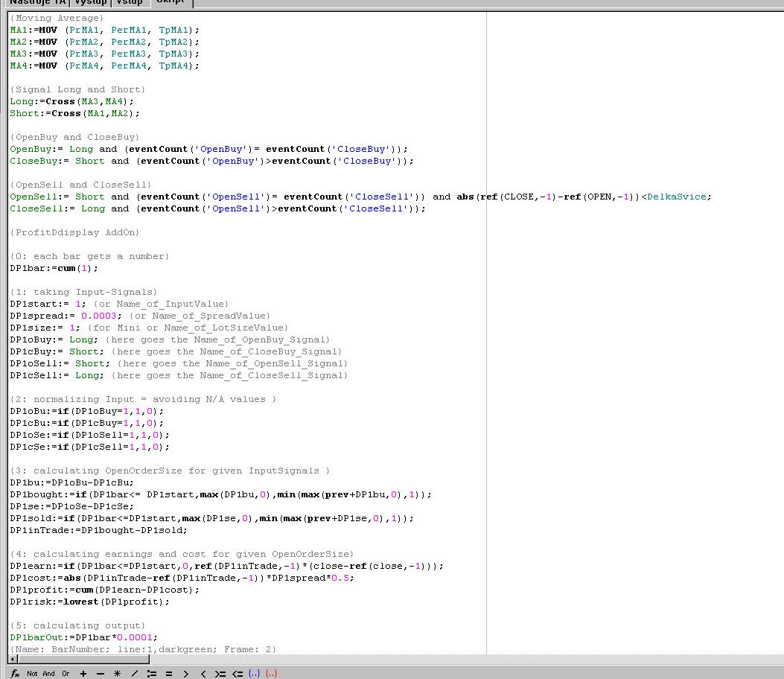This screenshot has height=679, width=784.
Task: Click the plus operator icon
Action: click(x=83, y=673)
